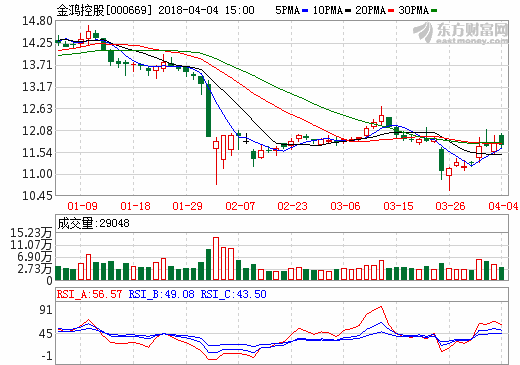Click the tallest red volume bar

pyautogui.click(x=216, y=259)
